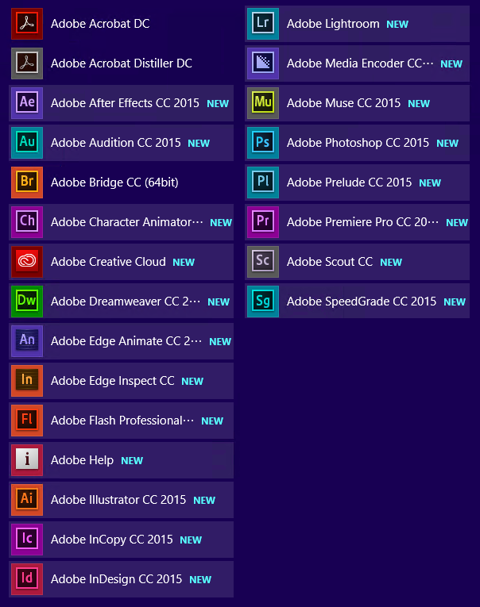Open the InCopy Ic icon
This screenshot has height=607, width=480.
point(27,539)
